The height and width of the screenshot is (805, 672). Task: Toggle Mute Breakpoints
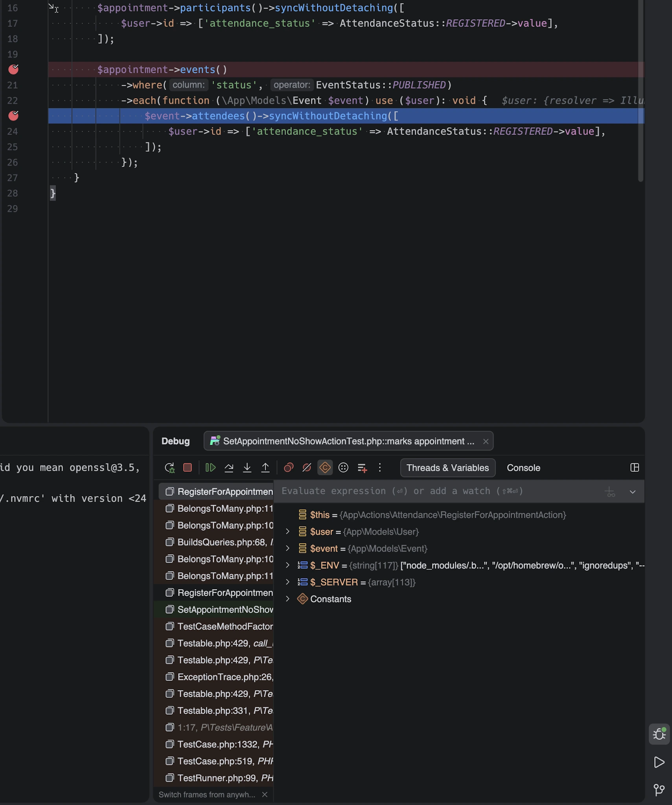(307, 468)
